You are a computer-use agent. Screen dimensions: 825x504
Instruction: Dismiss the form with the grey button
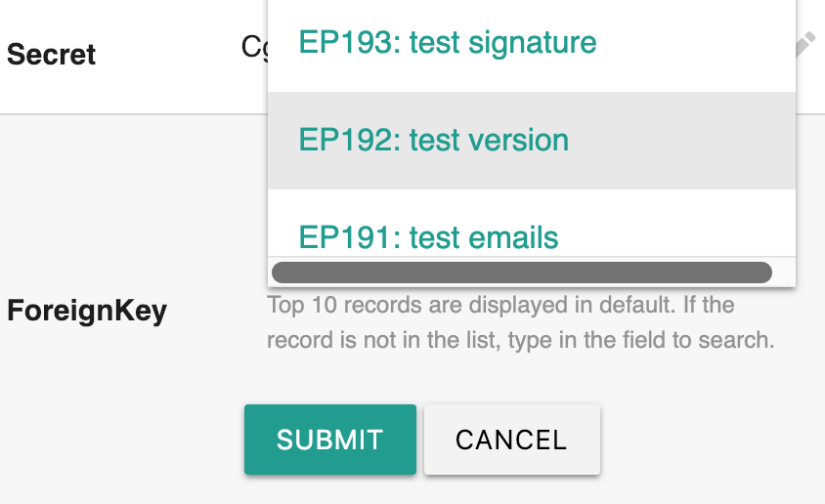(511, 440)
